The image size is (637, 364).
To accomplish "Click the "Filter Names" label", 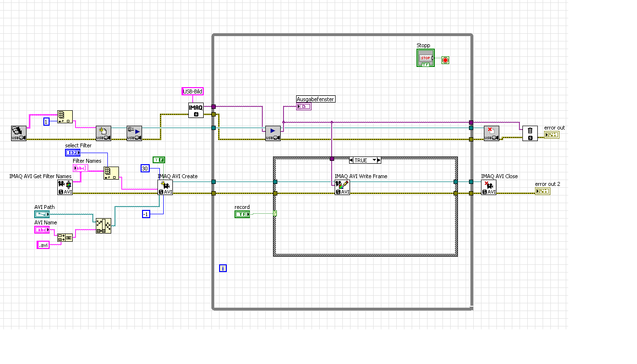I will [87, 161].
